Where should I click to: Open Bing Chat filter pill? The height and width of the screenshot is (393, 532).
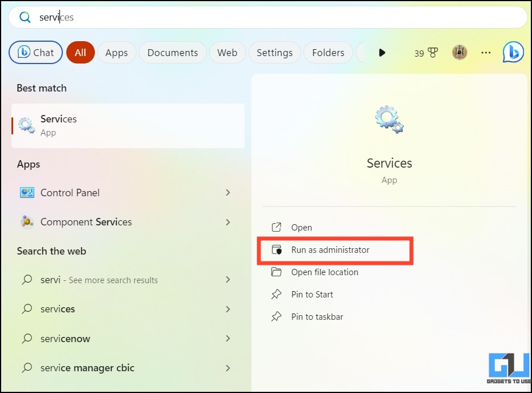35,52
